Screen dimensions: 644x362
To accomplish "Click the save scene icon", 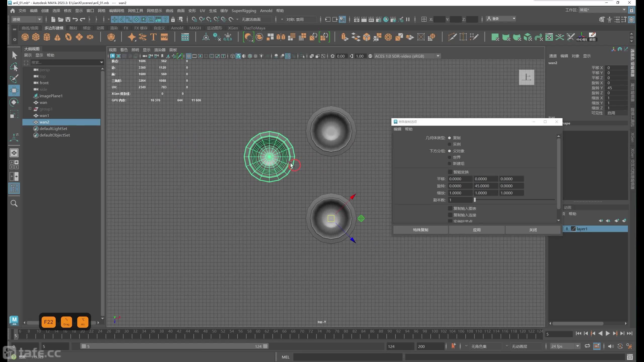I will click(x=68, y=19).
